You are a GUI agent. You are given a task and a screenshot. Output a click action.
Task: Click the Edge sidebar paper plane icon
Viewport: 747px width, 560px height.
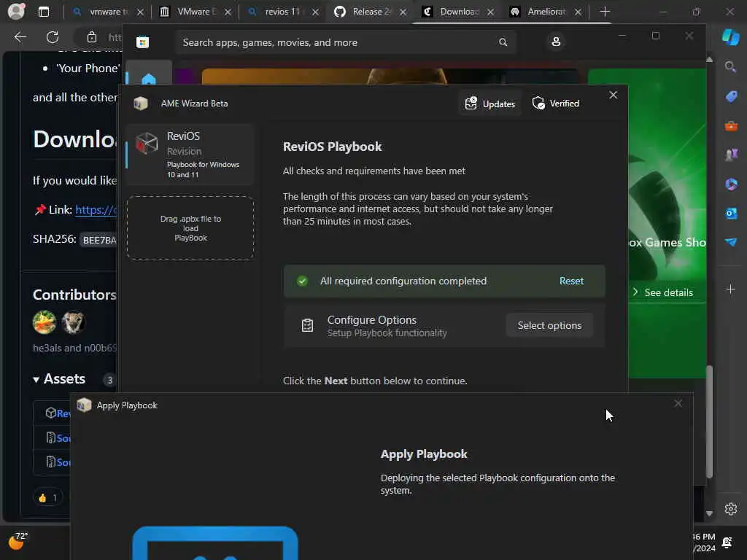(731, 242)
